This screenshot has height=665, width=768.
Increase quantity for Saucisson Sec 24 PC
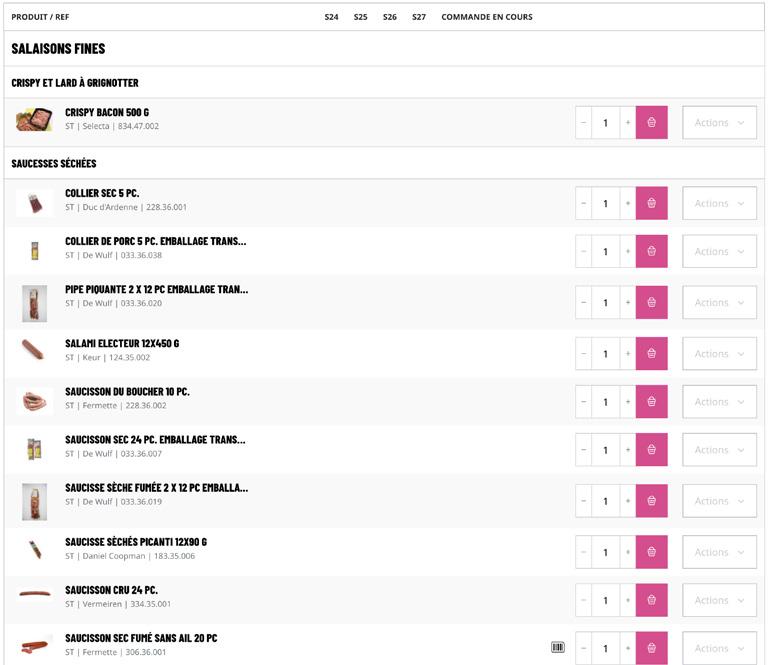pos(628,450)
